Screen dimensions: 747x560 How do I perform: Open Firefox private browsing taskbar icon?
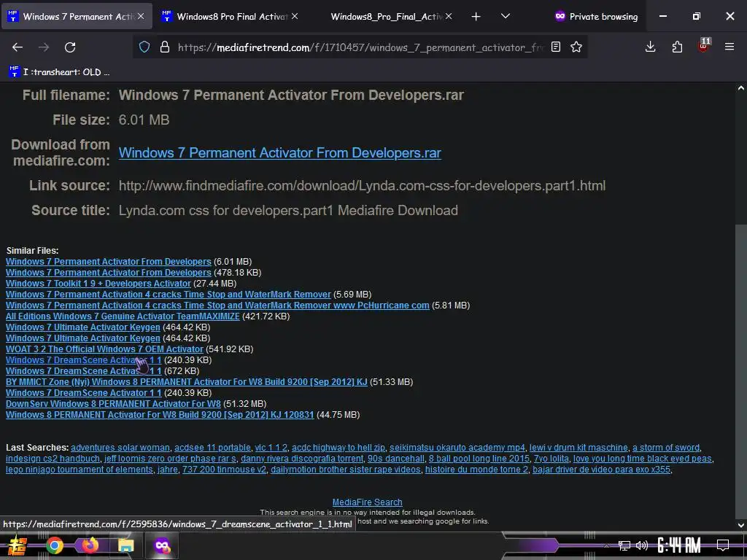tap(162, 545)
